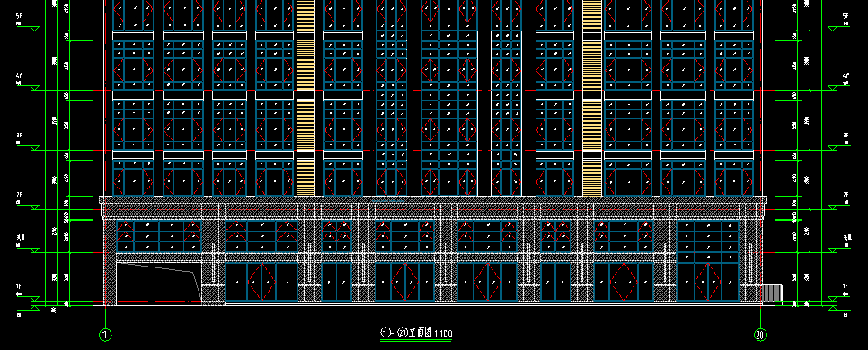The image size is (868, 350).
Task: Click the green vertical axis line above bubble 1
Action: [105, 318]
